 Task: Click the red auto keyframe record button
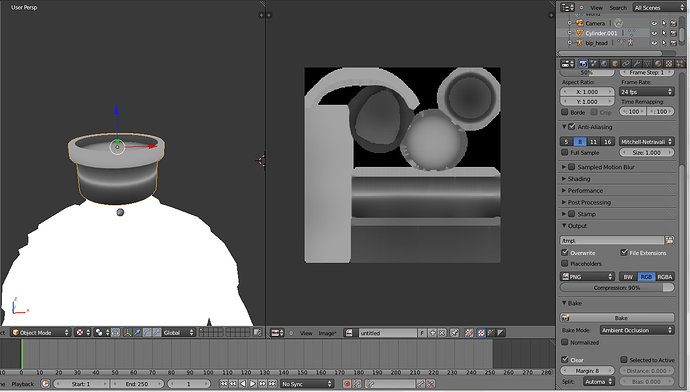coord(347,384)
